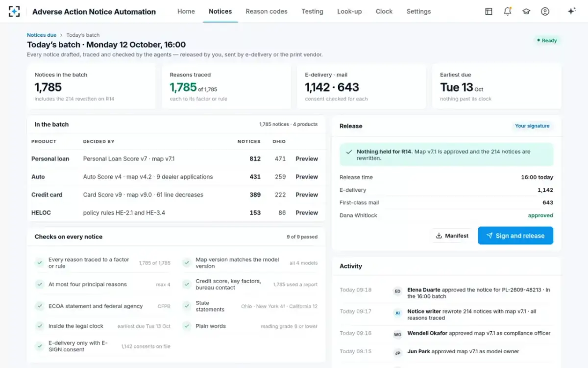Viewport: 588px width, 368px height.
Task: Open the Look-up tab
Action: [x=349, y=11]
